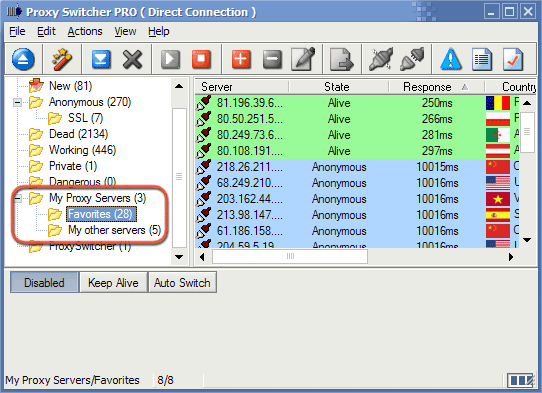
Task: Click the 8/8 status bar counter
Action: tap(165, 380)
